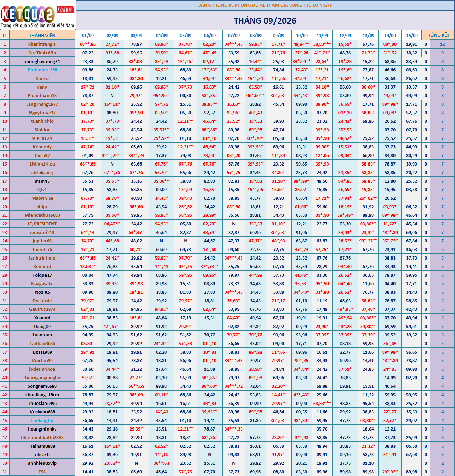This screenshot has width=455, height=476.
Task: Click the blue member name Binhminh-368
Action: tap(42, 70)
